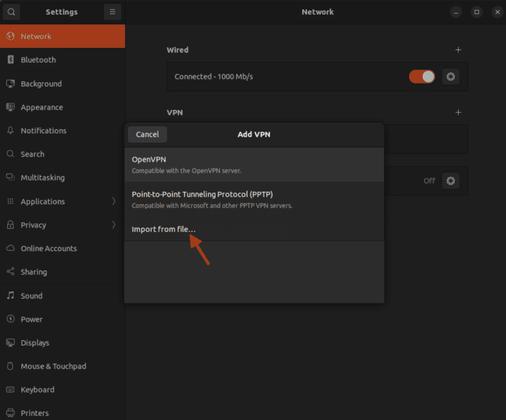
Task: Open the Settings hamburger menu
Action: 112,12
